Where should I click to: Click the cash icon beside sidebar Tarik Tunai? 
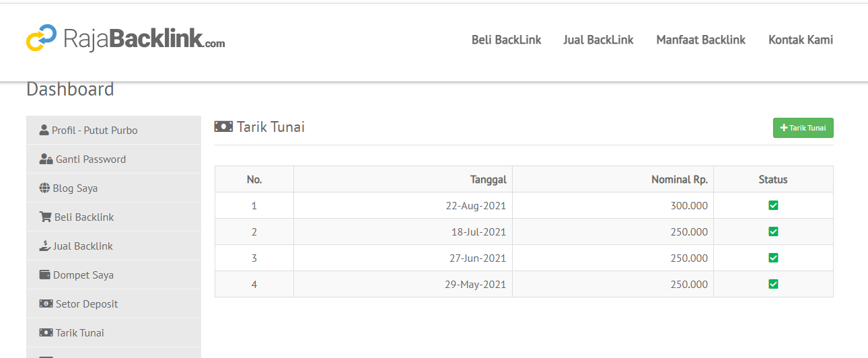pos(46,332)
